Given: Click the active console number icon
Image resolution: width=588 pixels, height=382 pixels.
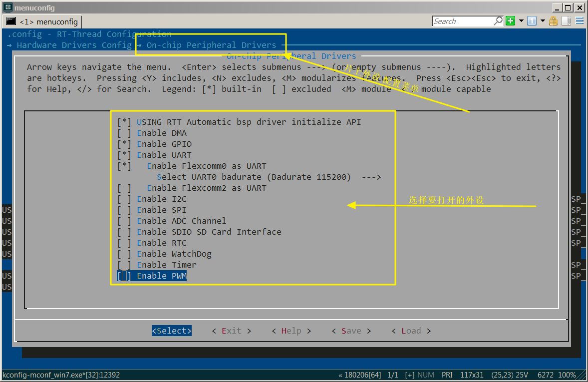Looking at the screenshot, I should [532, 21].
